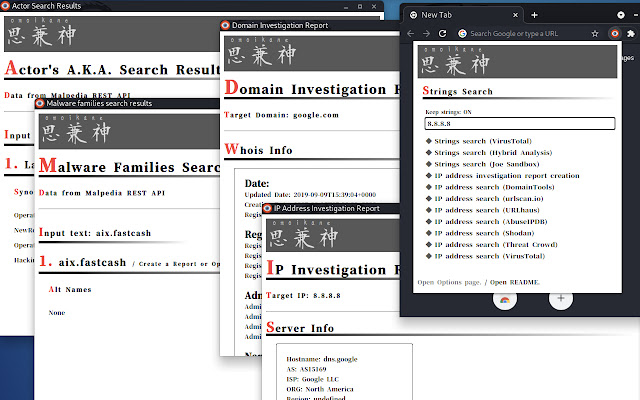
Task: Click the add shortcut plus circle
Action: [x=561, y=299]
